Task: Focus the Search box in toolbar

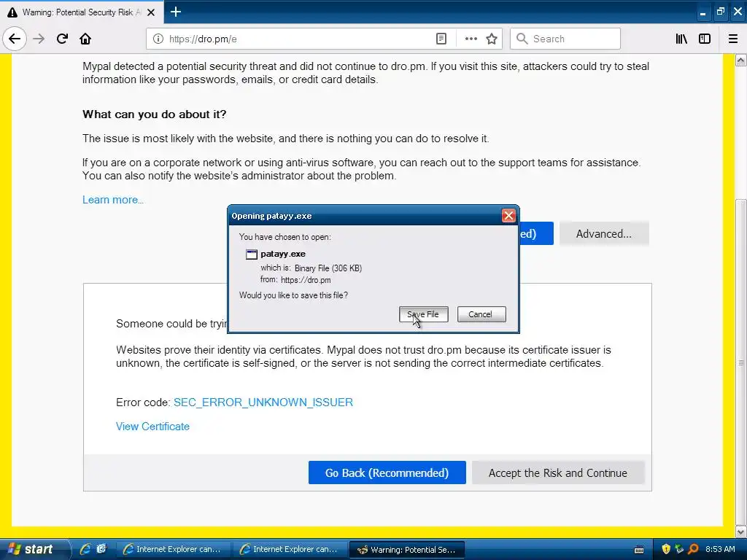Action: point(565,39)
